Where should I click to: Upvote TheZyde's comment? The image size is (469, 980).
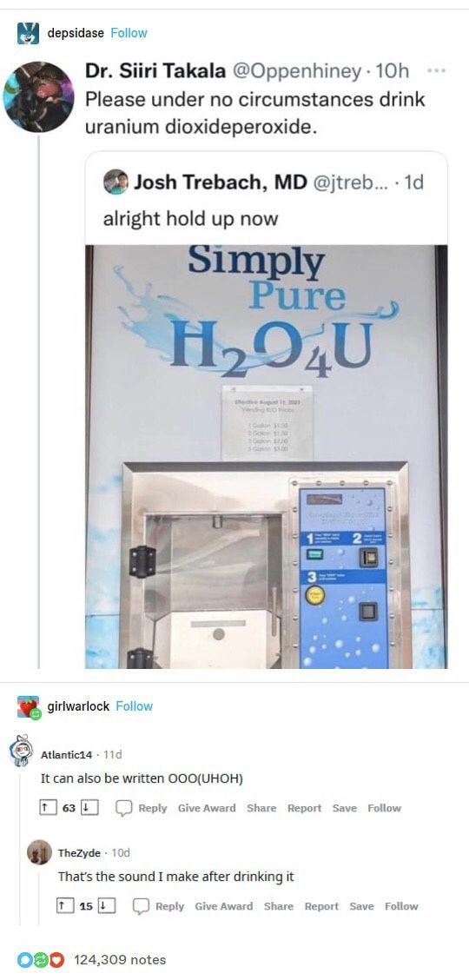62,905
